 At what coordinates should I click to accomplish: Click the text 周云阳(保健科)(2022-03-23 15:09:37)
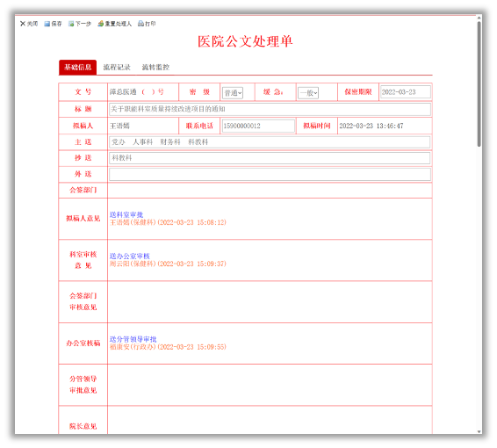[x=168, y=264]
